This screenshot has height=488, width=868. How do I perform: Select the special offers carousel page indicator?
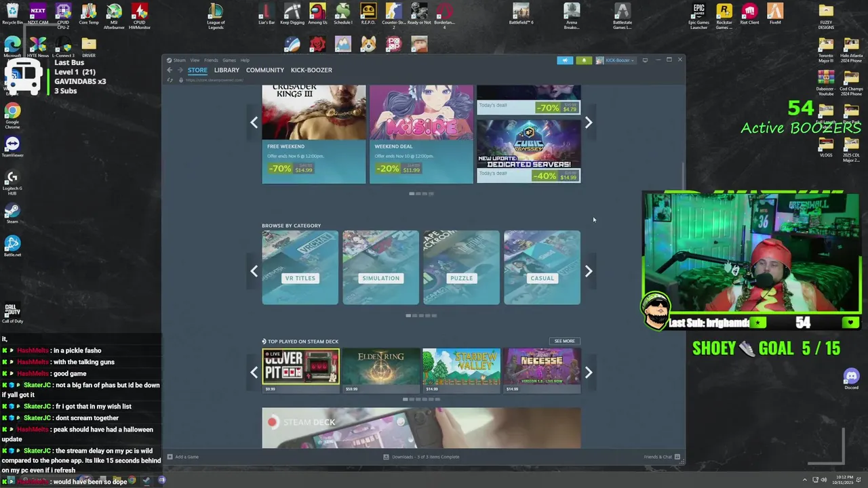coord(421,194)
